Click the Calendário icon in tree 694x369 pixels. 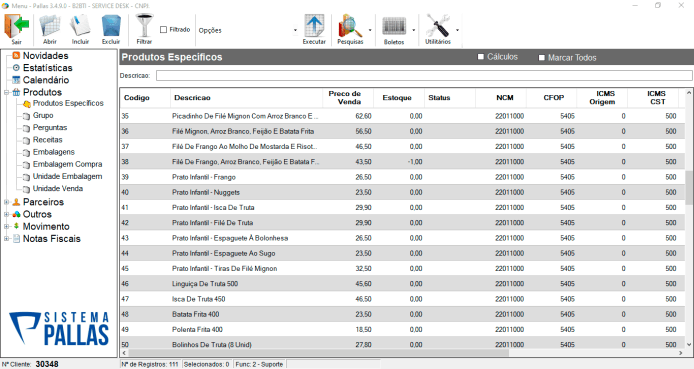tap(16, 80)
